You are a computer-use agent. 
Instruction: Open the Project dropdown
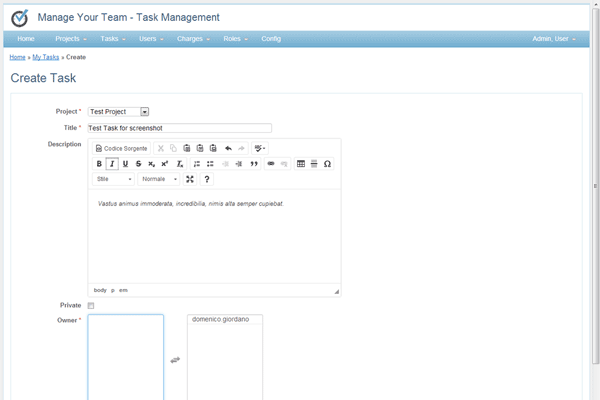coord(144,112)
